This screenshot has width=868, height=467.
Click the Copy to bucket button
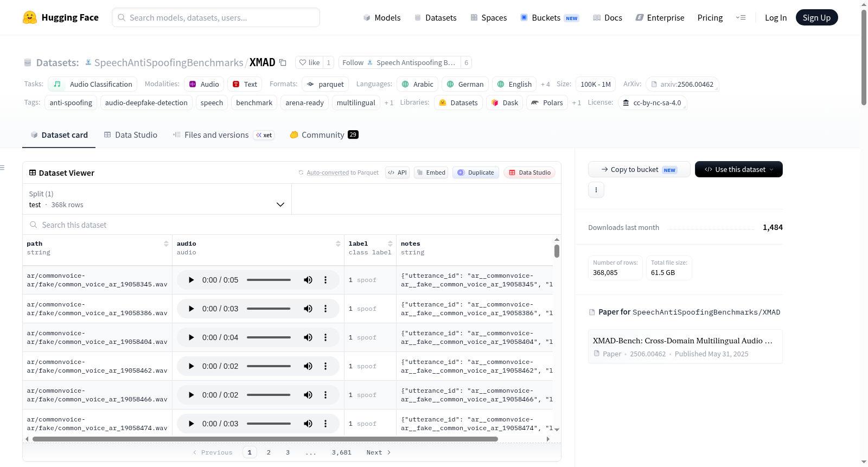[639, 169]
